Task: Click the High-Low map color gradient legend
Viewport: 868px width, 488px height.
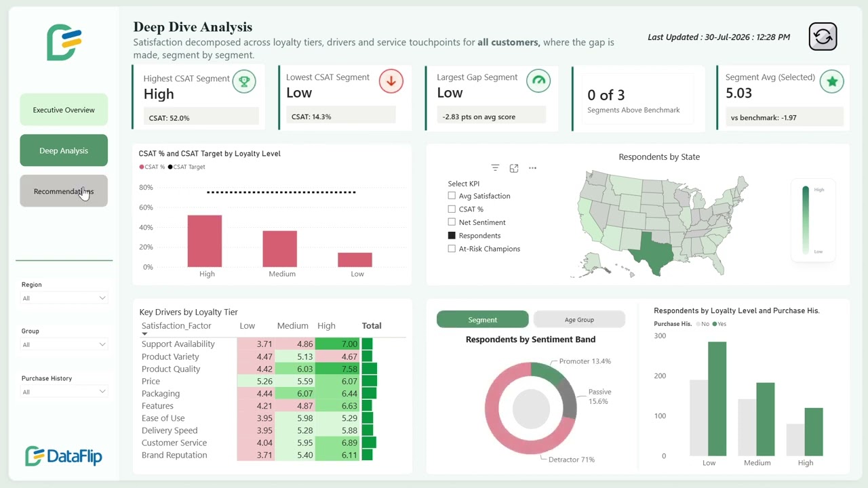Action: [x=806, y=220]
